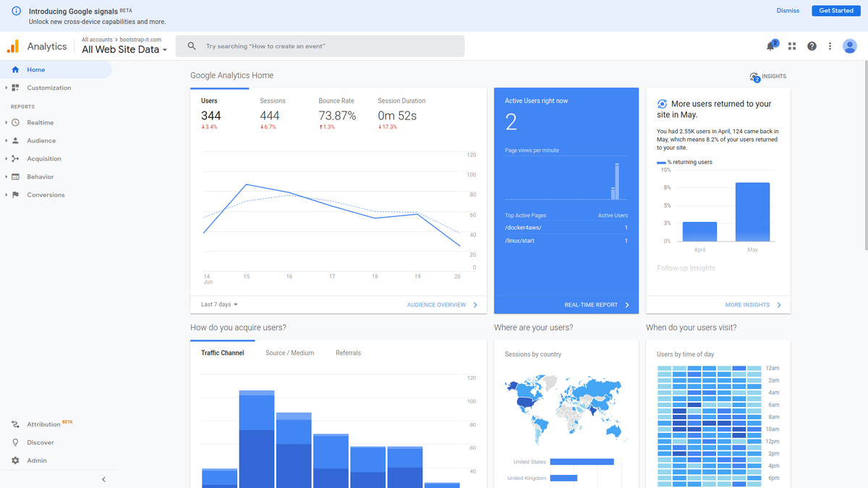
Task: Expand the Realtime reports arrow
Action: [6, 123]
